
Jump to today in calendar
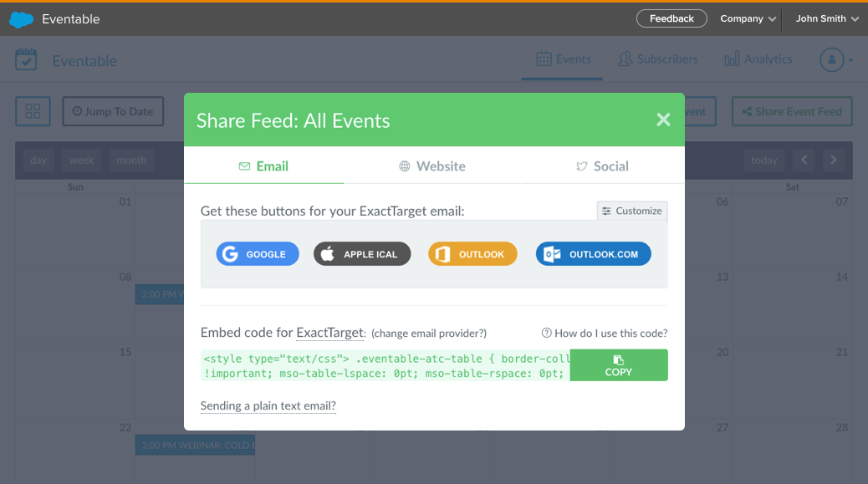tap(764, 160)
